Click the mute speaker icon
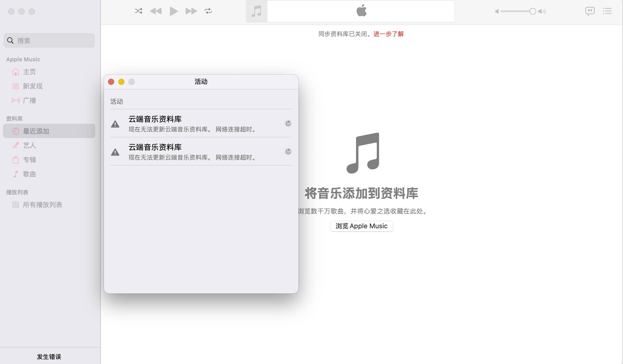 point(497,11)
